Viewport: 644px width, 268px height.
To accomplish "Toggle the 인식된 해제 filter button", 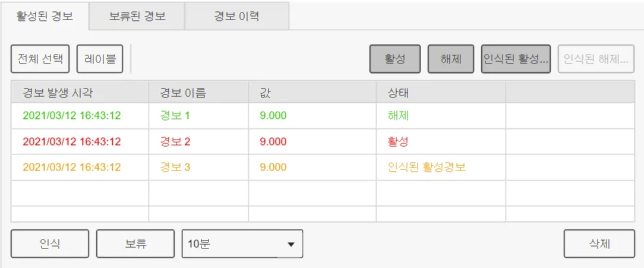I will click(596, 59).
